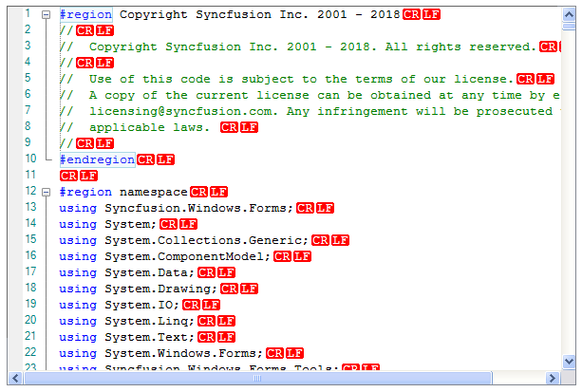Click 'All rights reserved.' on line 3
The height and width of the screenshot is (392, 582).
click(x=460, y=47)
